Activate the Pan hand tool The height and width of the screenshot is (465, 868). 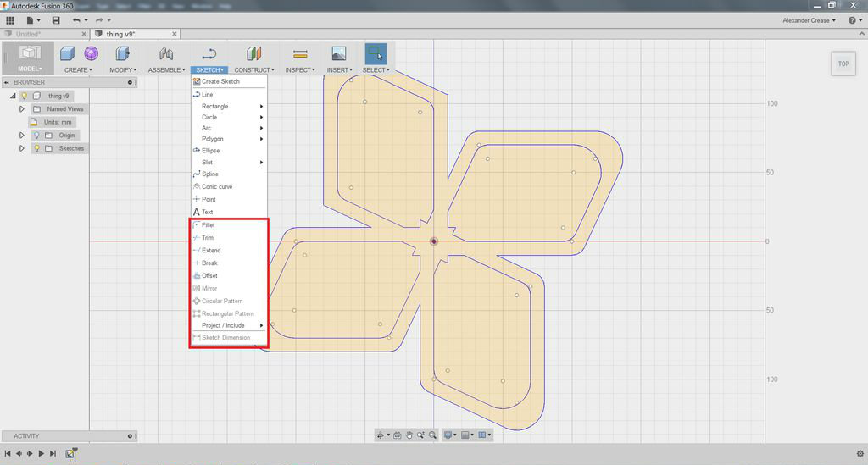[409, 435]
